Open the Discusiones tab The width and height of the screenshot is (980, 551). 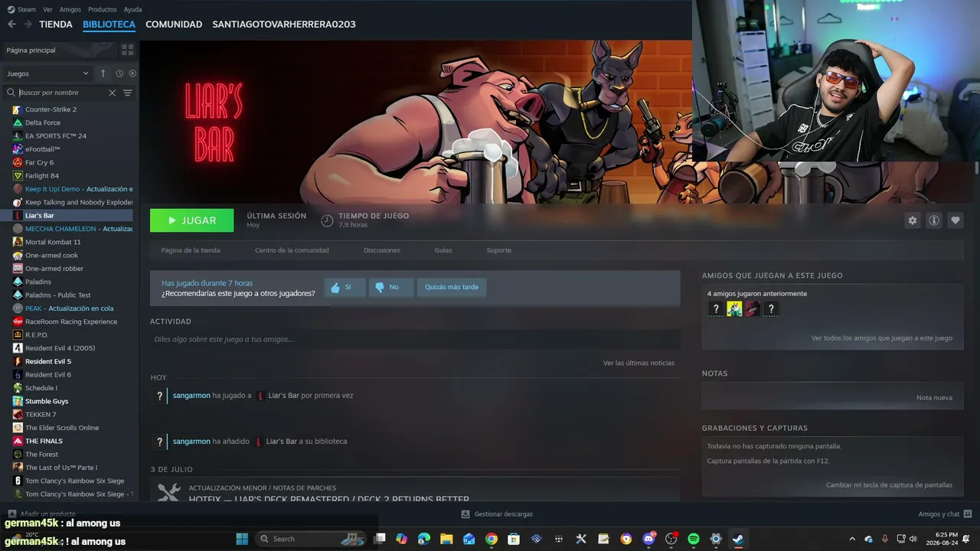point(382,250)
